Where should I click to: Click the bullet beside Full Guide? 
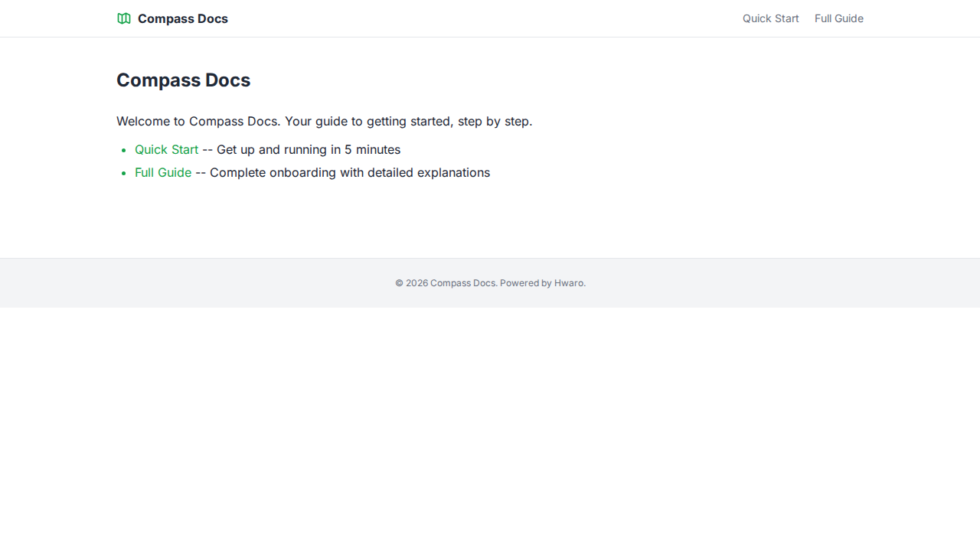tap(124, 174)
